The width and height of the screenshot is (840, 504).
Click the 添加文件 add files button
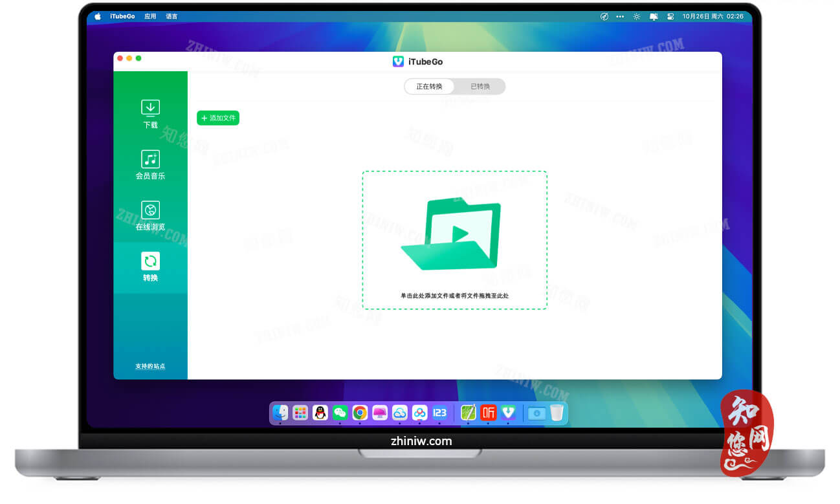pyautogui.click(x=218, y=118)
